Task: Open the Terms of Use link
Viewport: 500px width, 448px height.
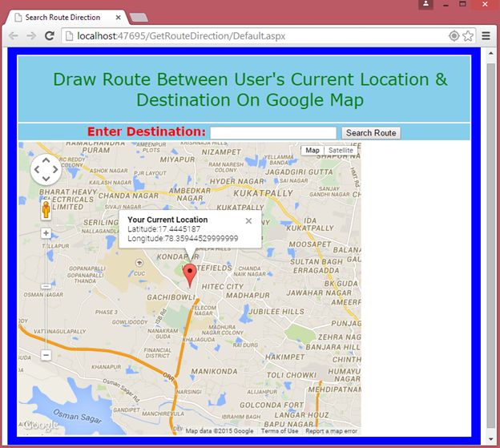Action: click(x=280, y=431)
